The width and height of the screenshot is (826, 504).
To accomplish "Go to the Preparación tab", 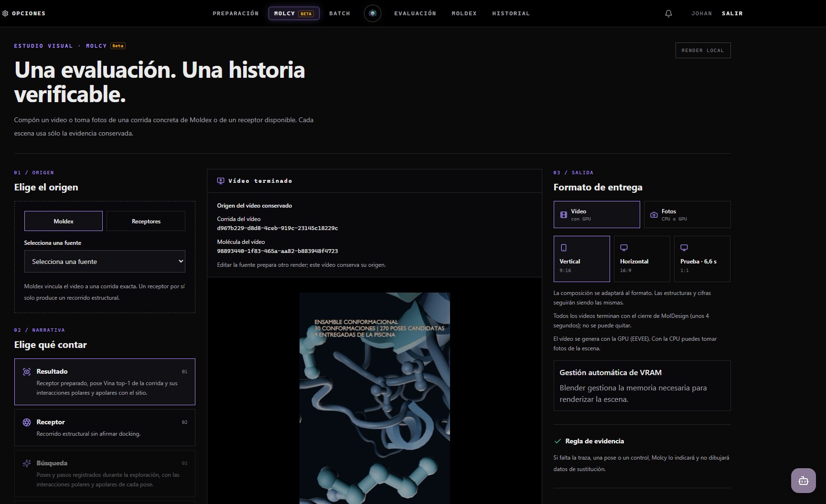I will click(236, 13).
